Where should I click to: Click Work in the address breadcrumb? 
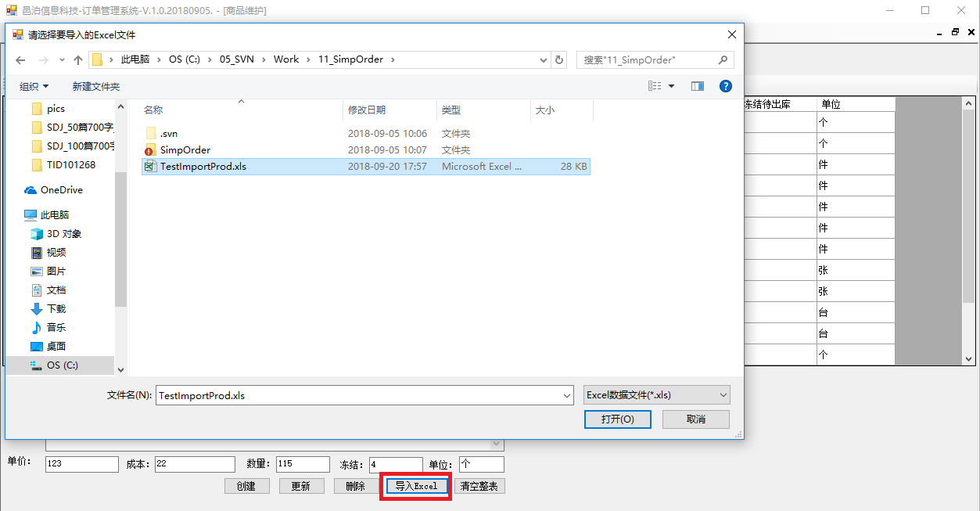286,59
